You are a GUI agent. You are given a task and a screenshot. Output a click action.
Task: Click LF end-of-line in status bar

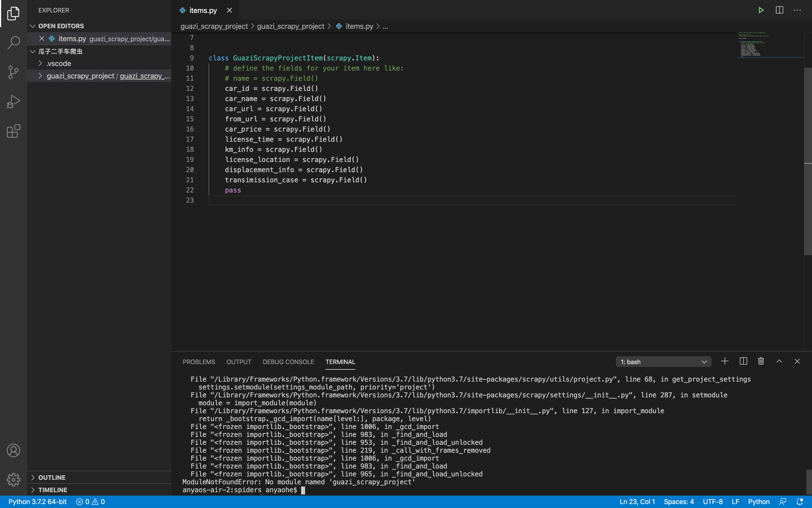pyautogui.click(x=736, y=502)
